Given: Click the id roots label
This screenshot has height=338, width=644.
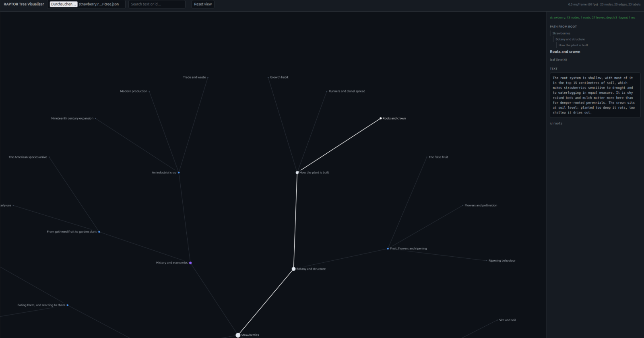Looking at the screenshot, I should tap(556, 124).
